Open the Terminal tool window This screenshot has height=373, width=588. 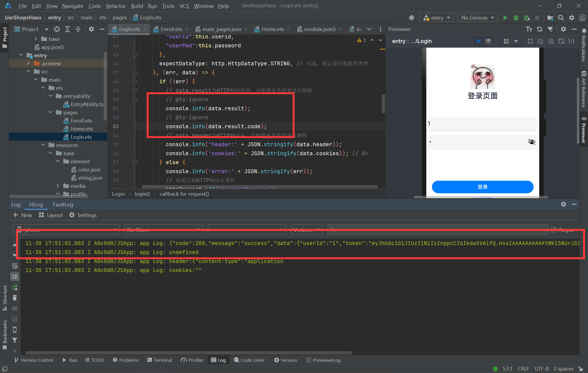pyautogui.click(x=160, y=360)
